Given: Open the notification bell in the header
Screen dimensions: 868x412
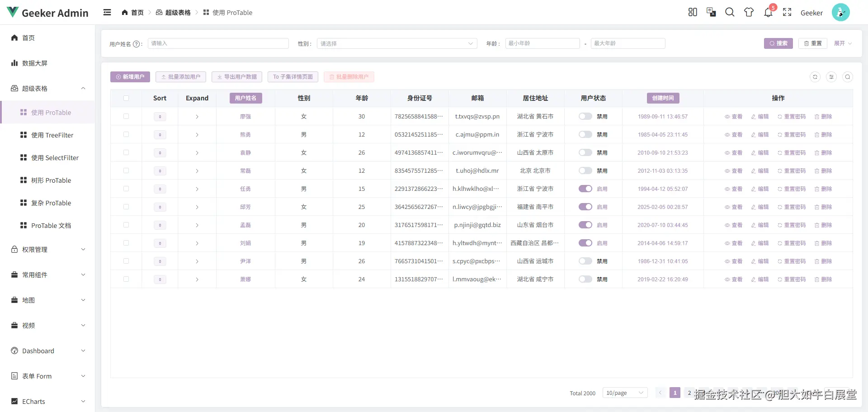Looking at the screenshot, I should (x=768, y=12).
